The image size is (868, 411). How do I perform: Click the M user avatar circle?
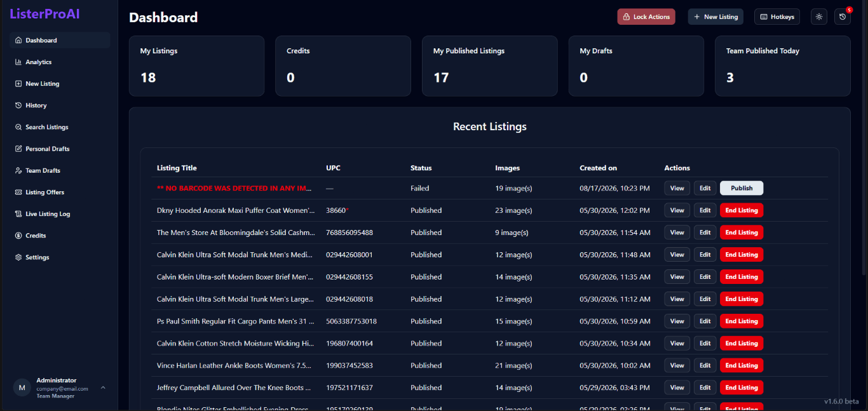(22, 387)
